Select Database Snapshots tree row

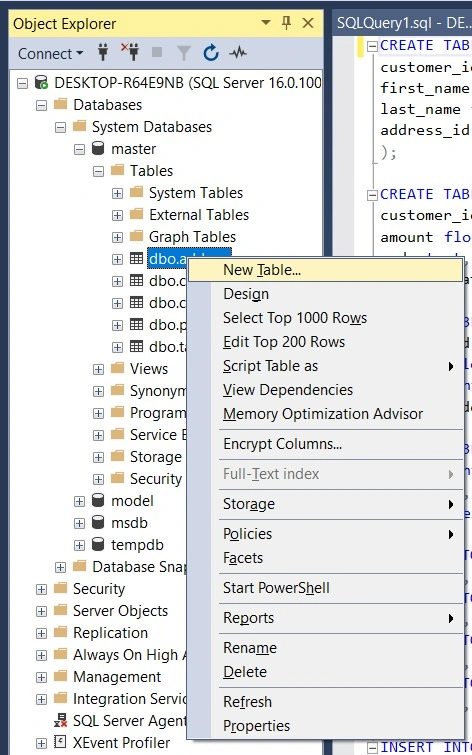tap(140, 567)
